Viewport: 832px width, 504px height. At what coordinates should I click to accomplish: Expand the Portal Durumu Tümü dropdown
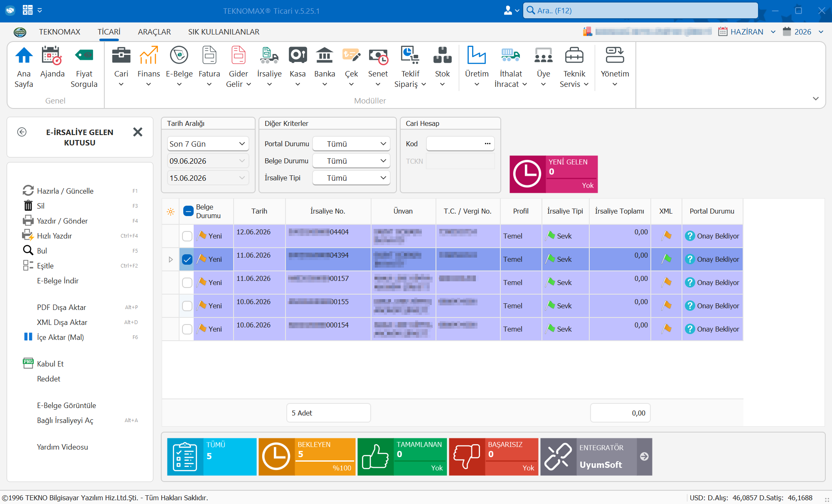pos(352,144)
